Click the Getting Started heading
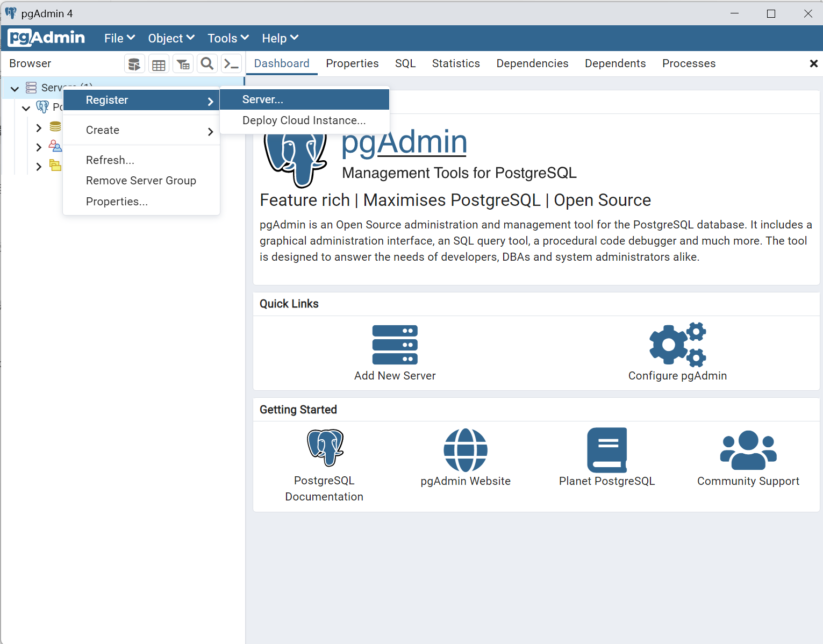The width and height of the screenshot is (823, 644). [x=298, y=410]
